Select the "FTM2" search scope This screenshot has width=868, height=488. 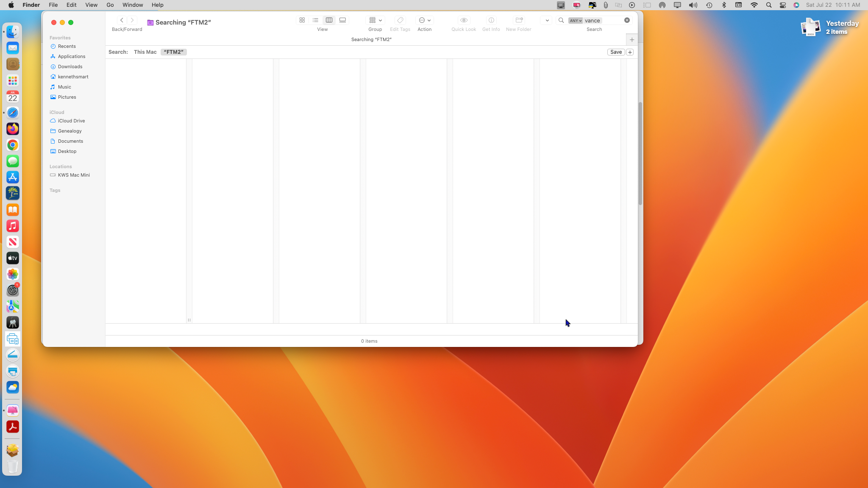coord(173,52)
